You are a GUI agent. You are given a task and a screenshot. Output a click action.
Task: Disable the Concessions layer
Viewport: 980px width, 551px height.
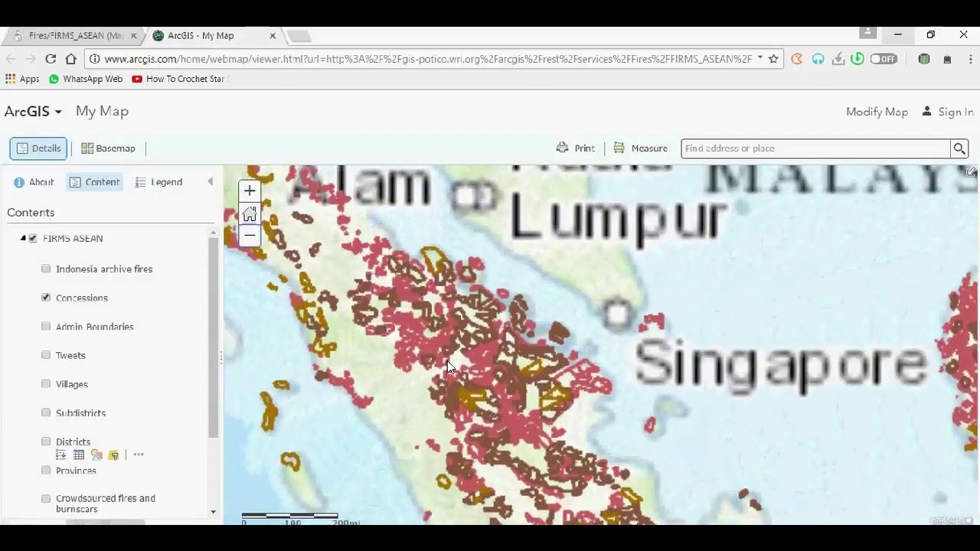pyautogui.click(x=46, y=298)
